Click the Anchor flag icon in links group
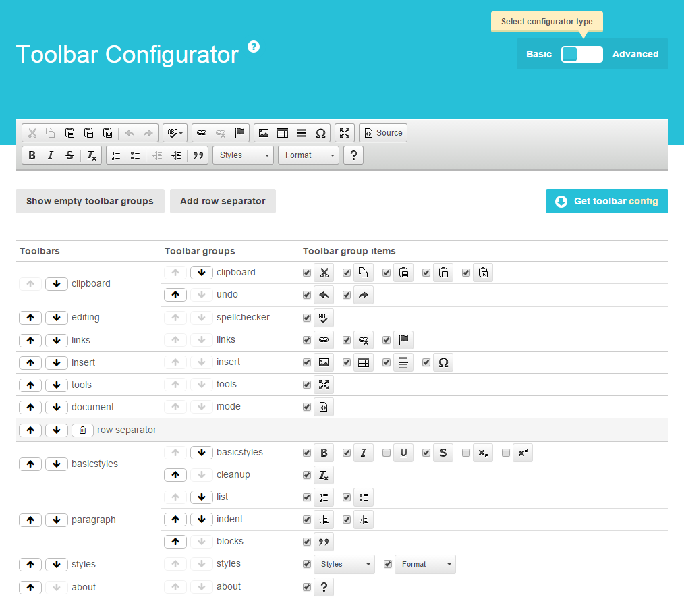 pyautogui.click(x=403, y=340)
